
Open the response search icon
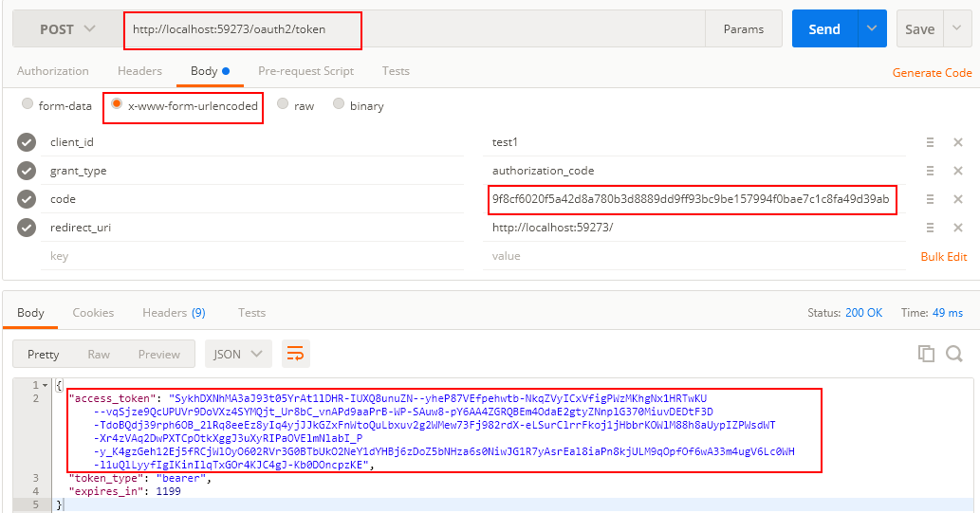(x=954, y=354)
